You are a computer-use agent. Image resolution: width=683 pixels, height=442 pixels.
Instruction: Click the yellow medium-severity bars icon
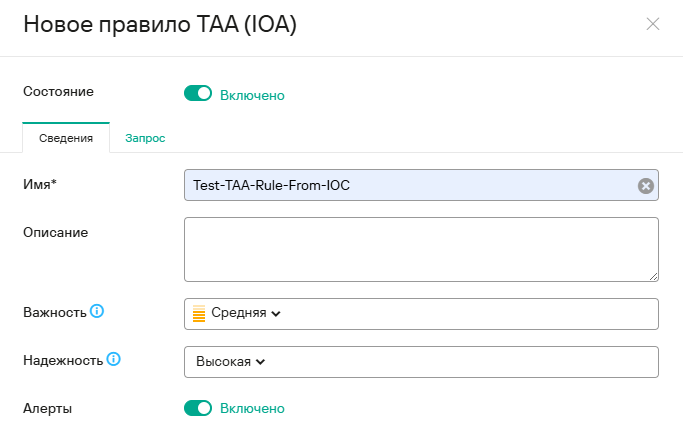[x=198, y=314]
